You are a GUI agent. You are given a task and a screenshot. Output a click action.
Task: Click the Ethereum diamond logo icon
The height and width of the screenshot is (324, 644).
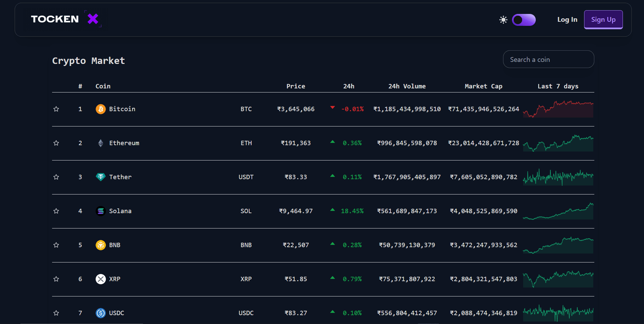(x=100, y=143)
